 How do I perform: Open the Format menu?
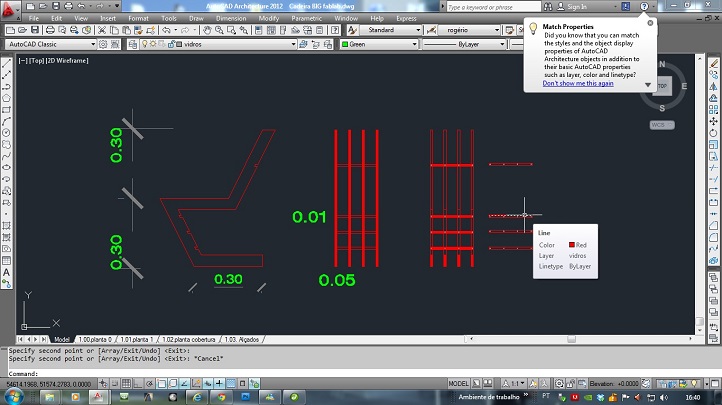pyautogui.click(x=138, y=18)
